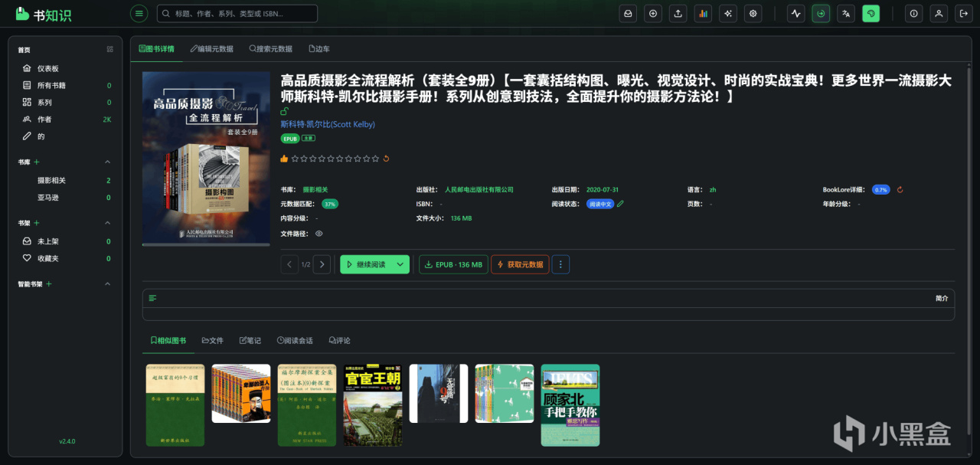This screenshot has height=465, width=980.
Task: Download EPUB · 136 MB file button
Action: click(452, 264)
